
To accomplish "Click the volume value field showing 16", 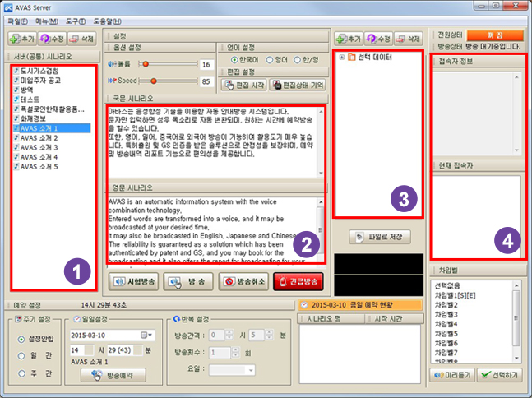I will pyautogui.click(x=206, y=64).
